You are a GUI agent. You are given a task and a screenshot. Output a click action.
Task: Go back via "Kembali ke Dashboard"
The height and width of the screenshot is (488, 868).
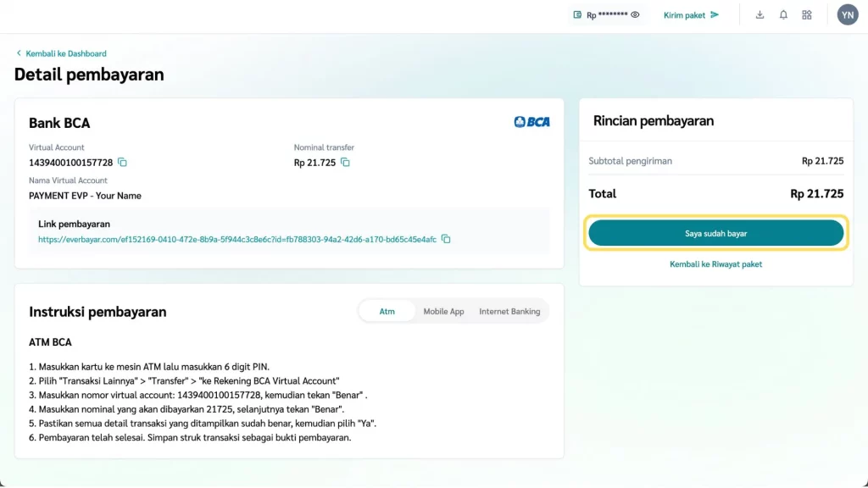(66, 53)
